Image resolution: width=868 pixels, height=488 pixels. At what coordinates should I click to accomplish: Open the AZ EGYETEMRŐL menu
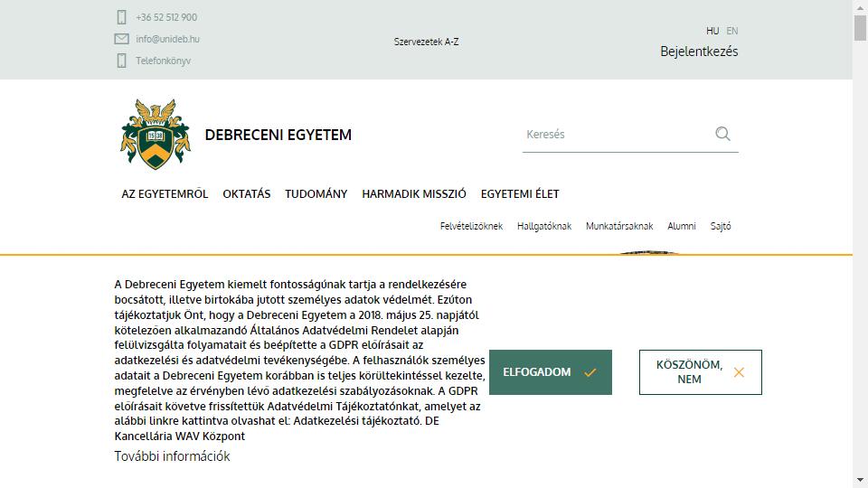point(165,194)
